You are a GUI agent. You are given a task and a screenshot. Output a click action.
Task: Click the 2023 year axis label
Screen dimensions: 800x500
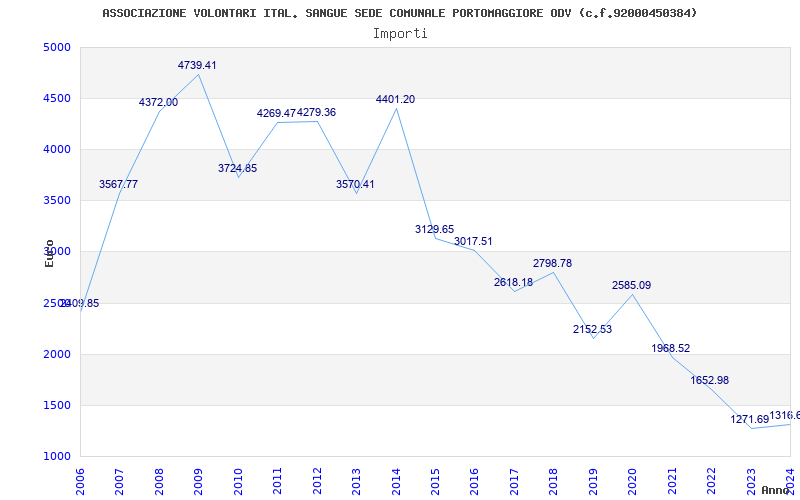[x=751, y=481]
